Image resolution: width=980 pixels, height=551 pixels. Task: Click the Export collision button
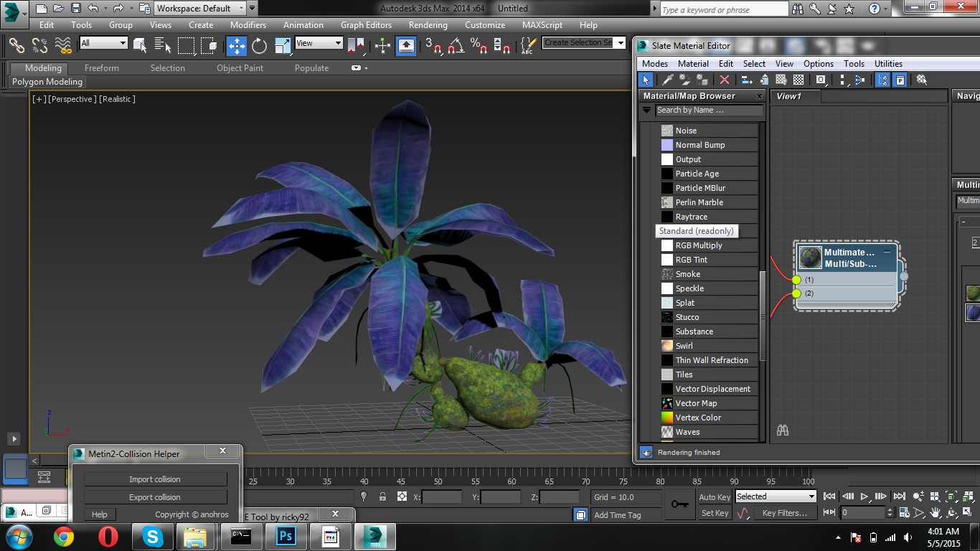(x=155, y=497)
